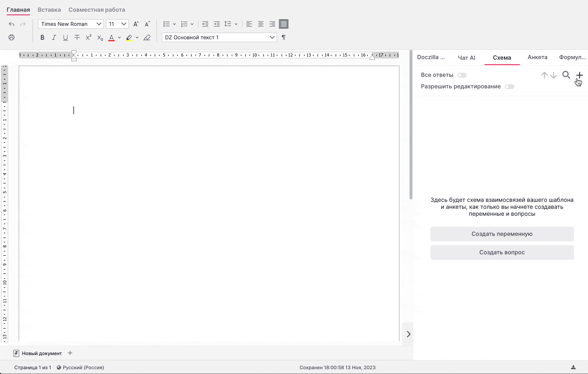588x374 pixels.
Task: Expand the bullet list style options
Action: 174,24
